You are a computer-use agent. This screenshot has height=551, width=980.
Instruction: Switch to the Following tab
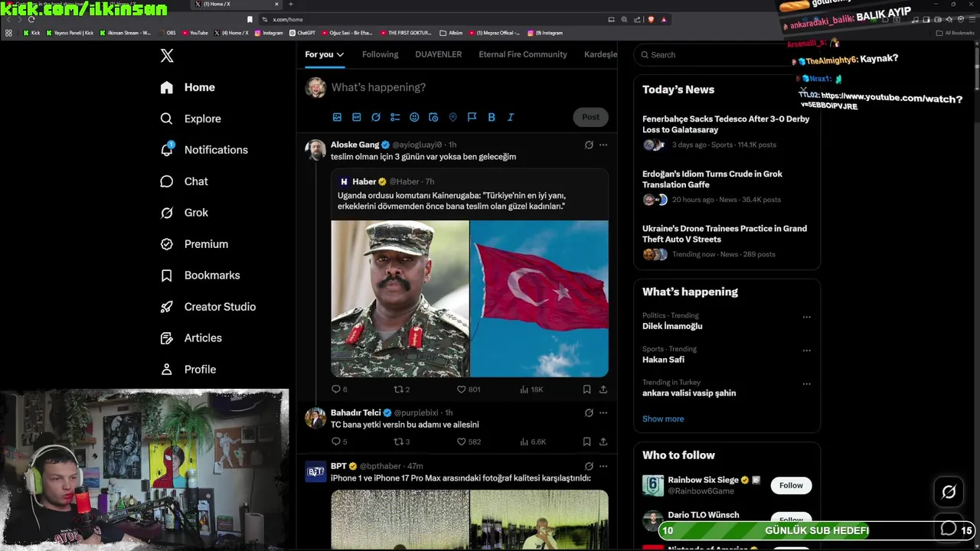click(381, 54)
